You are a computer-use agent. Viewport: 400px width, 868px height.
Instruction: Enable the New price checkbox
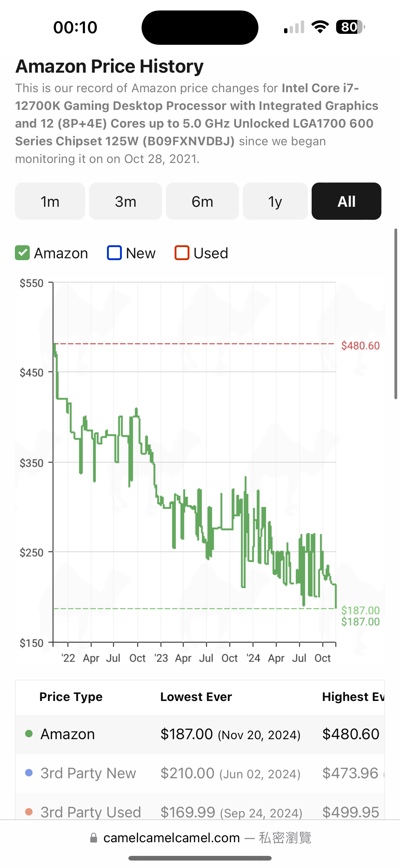pos(114,253)
